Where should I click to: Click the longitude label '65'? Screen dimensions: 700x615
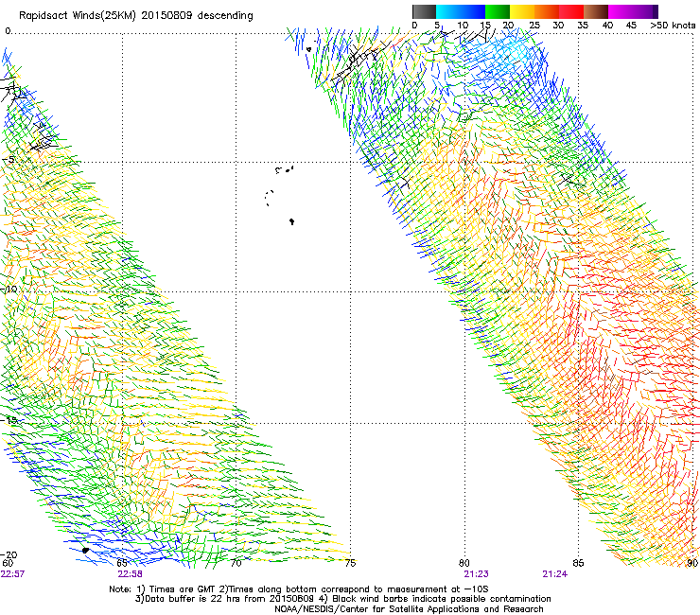pyautogui.click(x=122, y=563)
